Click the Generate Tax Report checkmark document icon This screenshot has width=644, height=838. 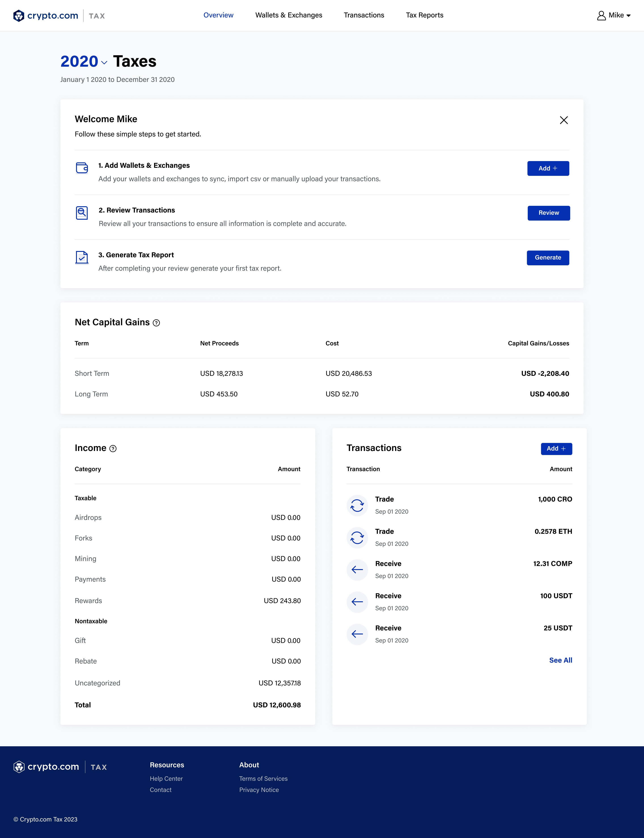click(82, 257)
